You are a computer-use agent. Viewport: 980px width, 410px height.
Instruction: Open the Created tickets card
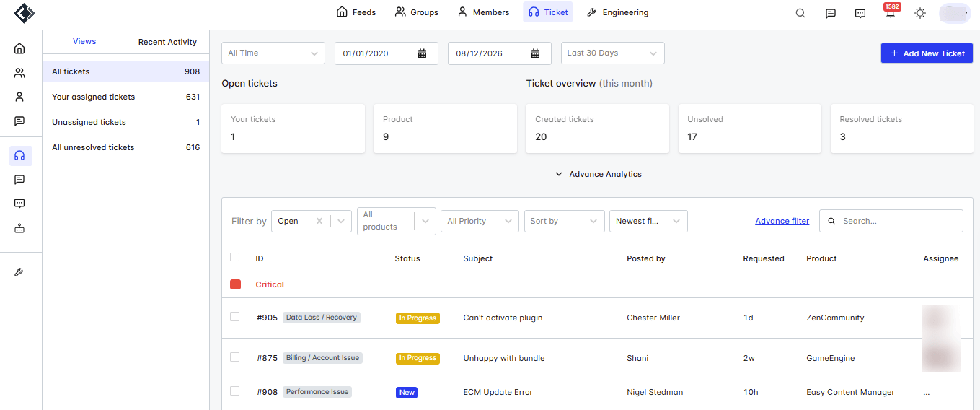[x=598, y=128]
